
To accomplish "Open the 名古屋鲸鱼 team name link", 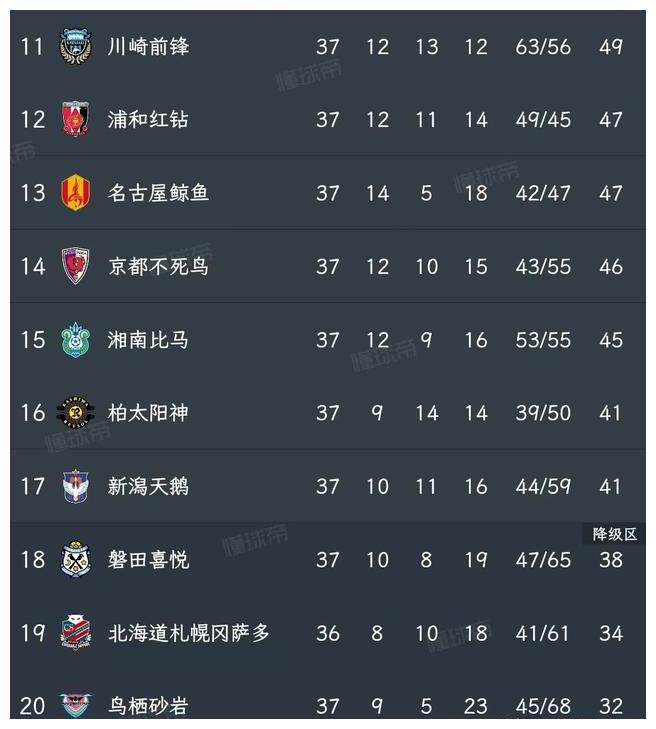I will [159, 192].
